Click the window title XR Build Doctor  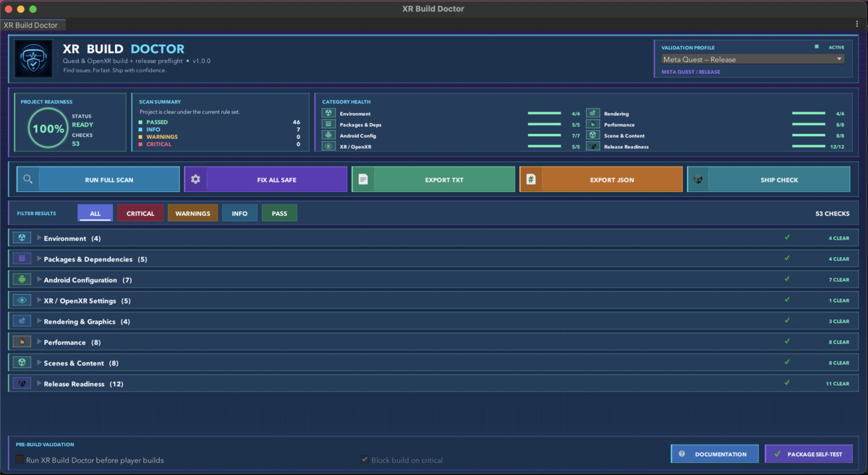click(433, 9)
